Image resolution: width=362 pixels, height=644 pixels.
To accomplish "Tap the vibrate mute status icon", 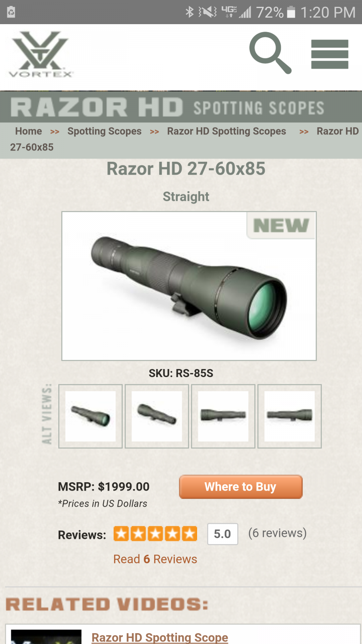I will pyautogui.click(x=208, y=12).
